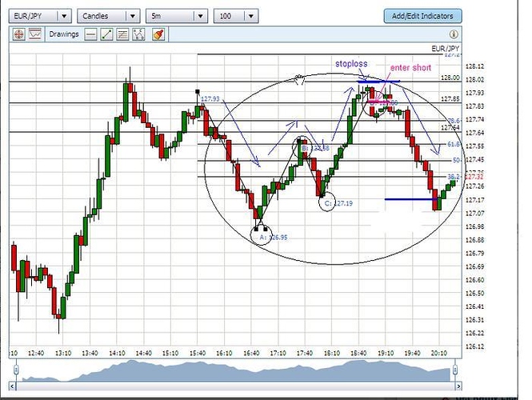532x400 pixels.
Task: Click the 61.8 Fibonacci level label
Action: click(x=454, y=145)
